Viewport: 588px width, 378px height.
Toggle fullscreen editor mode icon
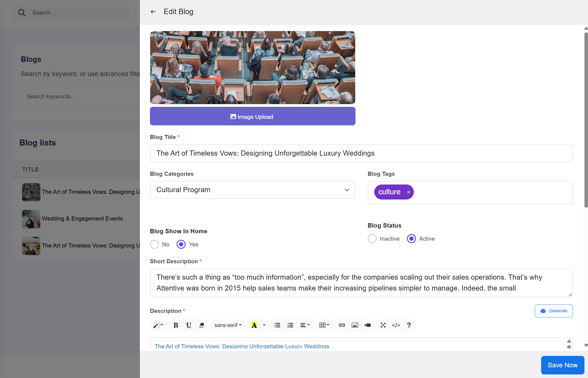click(x=383, y=325)
